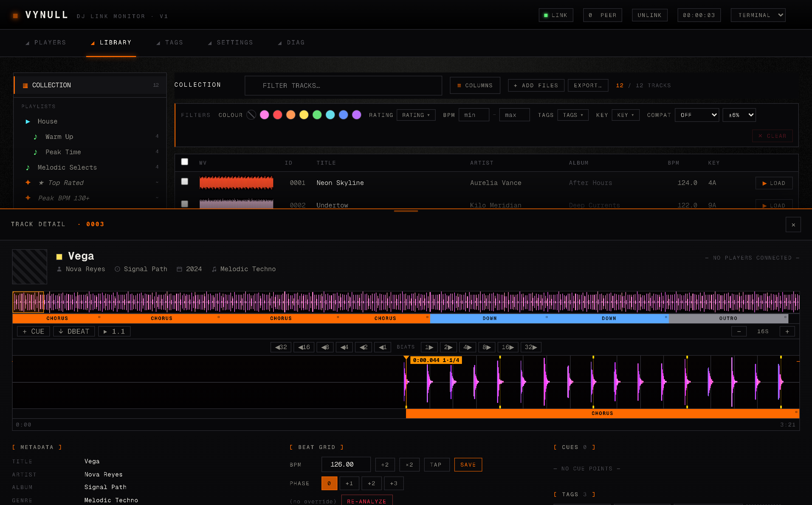Screen dimensions: 812x505
Task: Select phase +1 option
Action: coord(349,483)
